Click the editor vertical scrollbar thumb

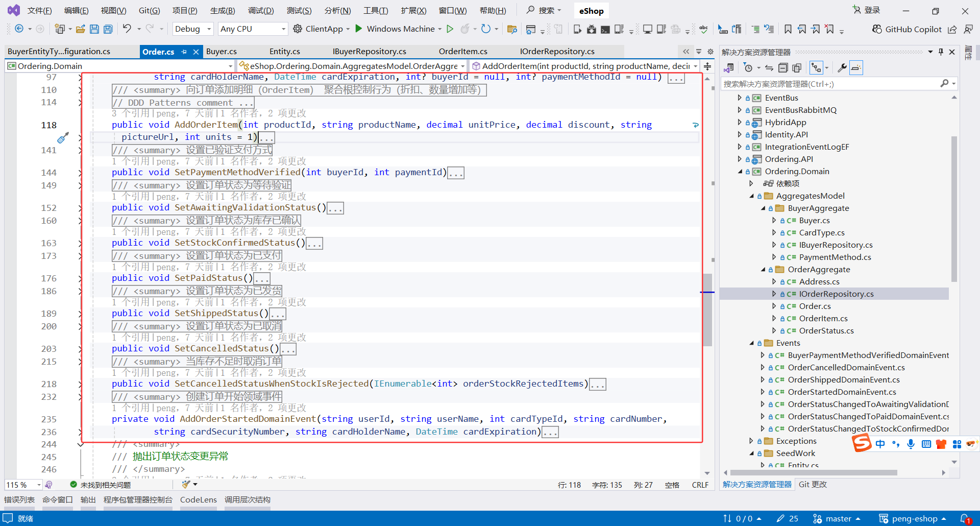point(707,310)
